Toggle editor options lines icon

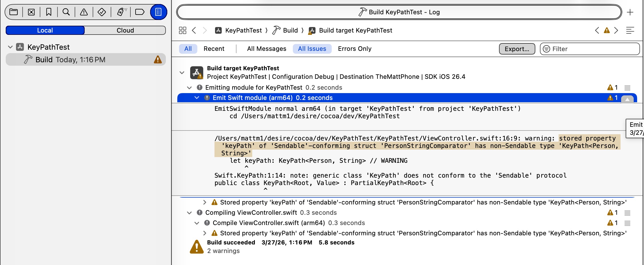pyautogui.click(x=630, y=30)
